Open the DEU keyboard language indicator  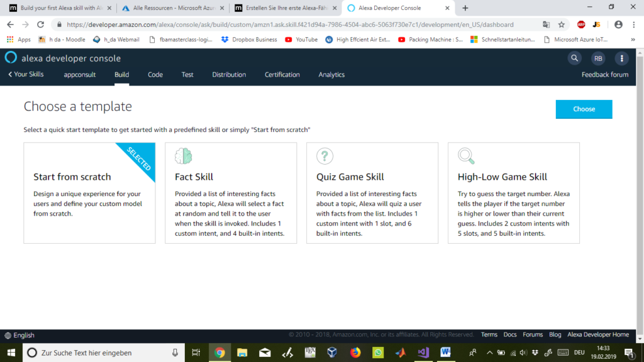pos(579,353)
